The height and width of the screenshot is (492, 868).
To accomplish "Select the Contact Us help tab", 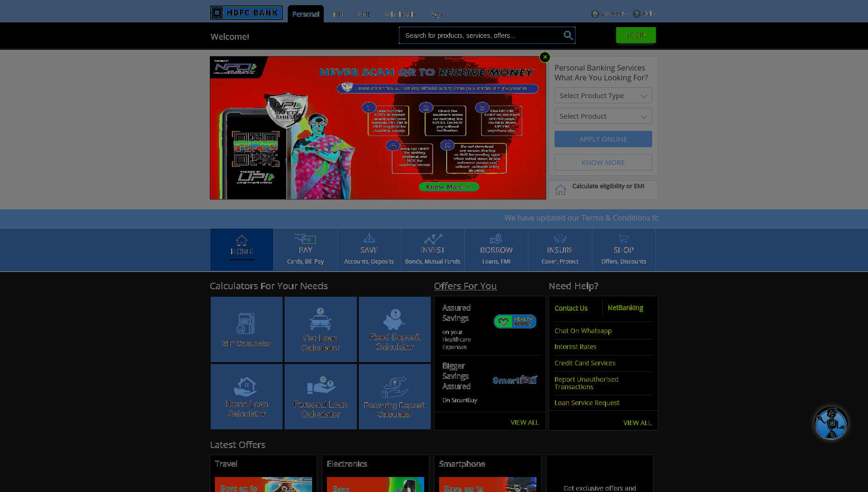I will 571,308.
